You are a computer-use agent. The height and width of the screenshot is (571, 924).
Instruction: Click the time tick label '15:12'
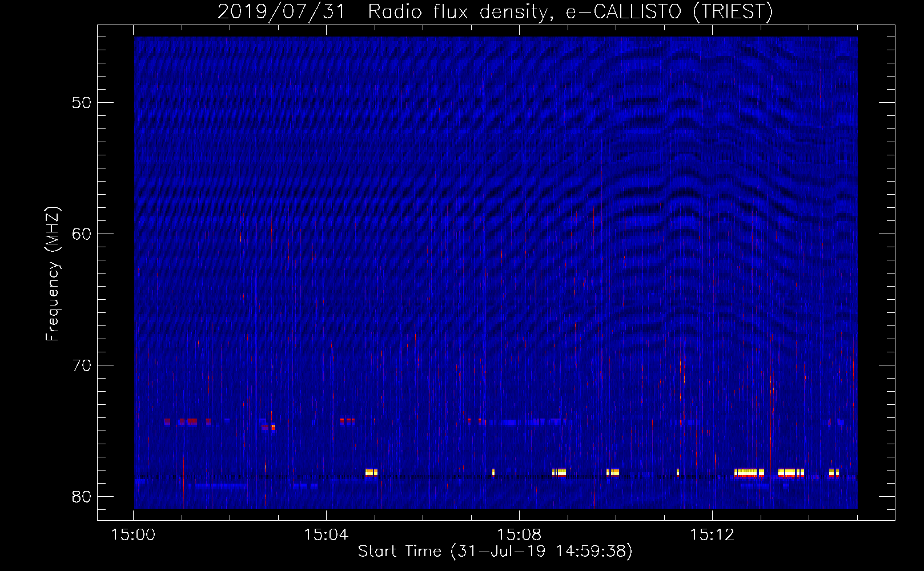[x=712, y=534]
